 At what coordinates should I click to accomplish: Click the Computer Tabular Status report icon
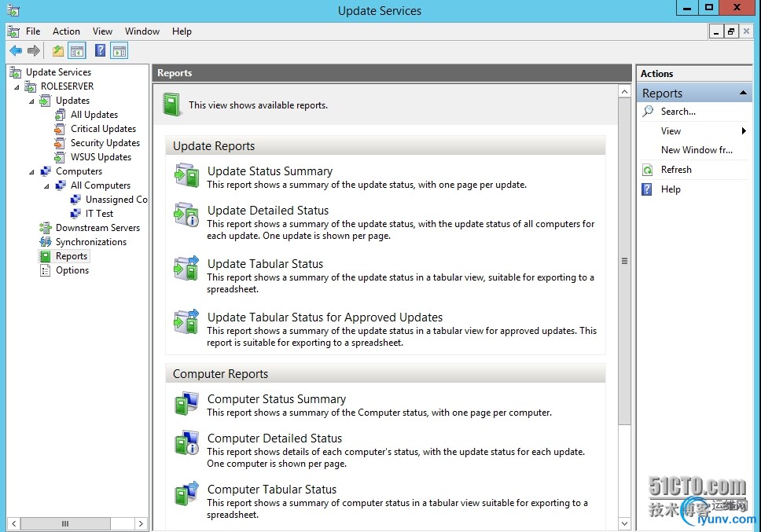(x=186, y=493)
